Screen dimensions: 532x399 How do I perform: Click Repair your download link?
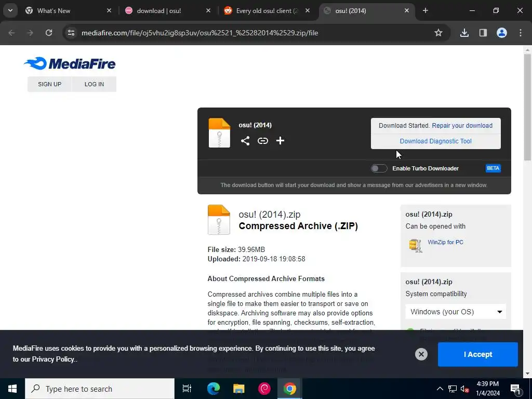[x=462, y=126]
